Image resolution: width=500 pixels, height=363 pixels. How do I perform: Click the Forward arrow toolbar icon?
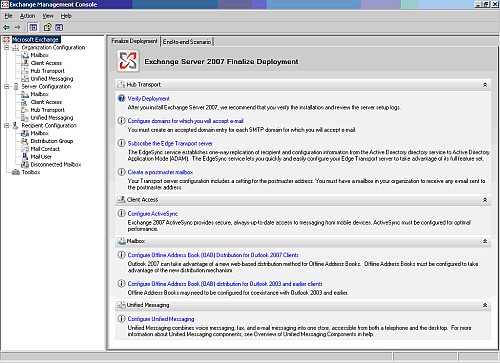tap(17, 27)
